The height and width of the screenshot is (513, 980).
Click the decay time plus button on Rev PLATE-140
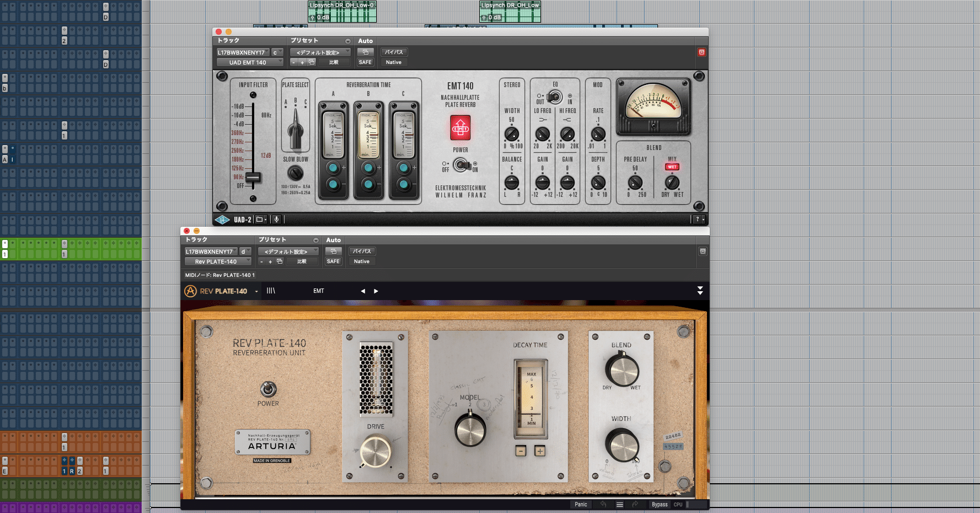tap(540, 451)
